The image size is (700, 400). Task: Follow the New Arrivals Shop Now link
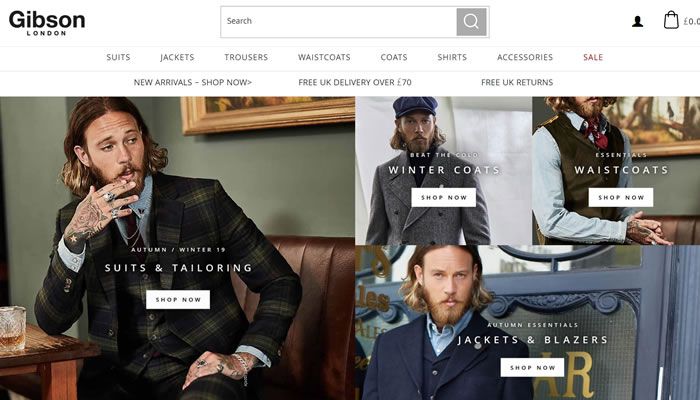pos(193,83)
